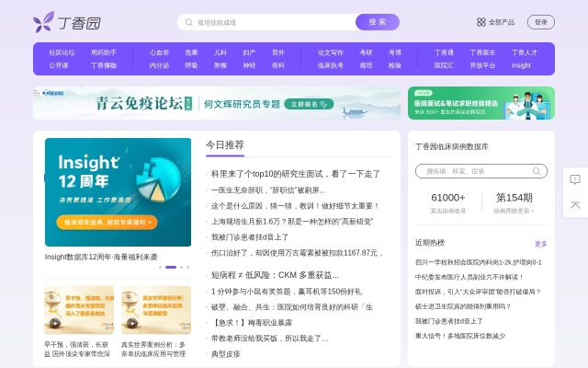Viewport: 588px width, 368px height.
Task: Click the 全部产品 grid icon
Action: click(481, 22)
